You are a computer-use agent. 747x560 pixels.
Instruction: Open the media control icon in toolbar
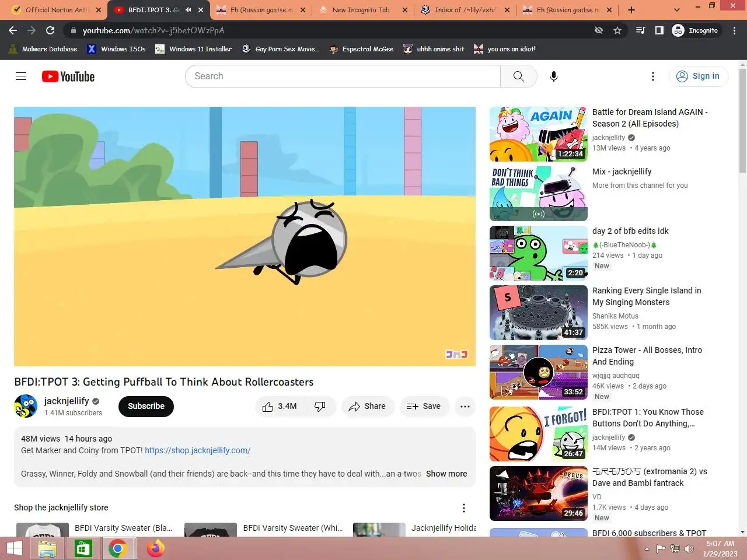coord(641,30)
